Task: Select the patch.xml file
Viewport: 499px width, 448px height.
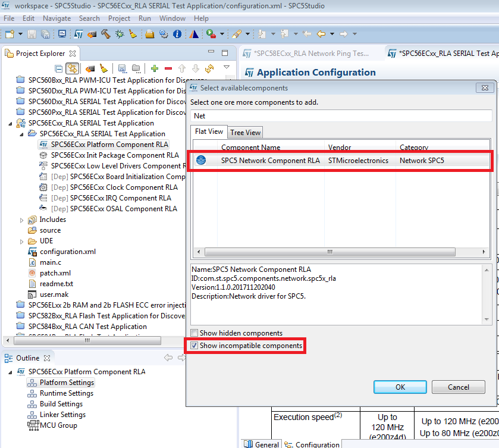Action: click(x=55, y=273)
